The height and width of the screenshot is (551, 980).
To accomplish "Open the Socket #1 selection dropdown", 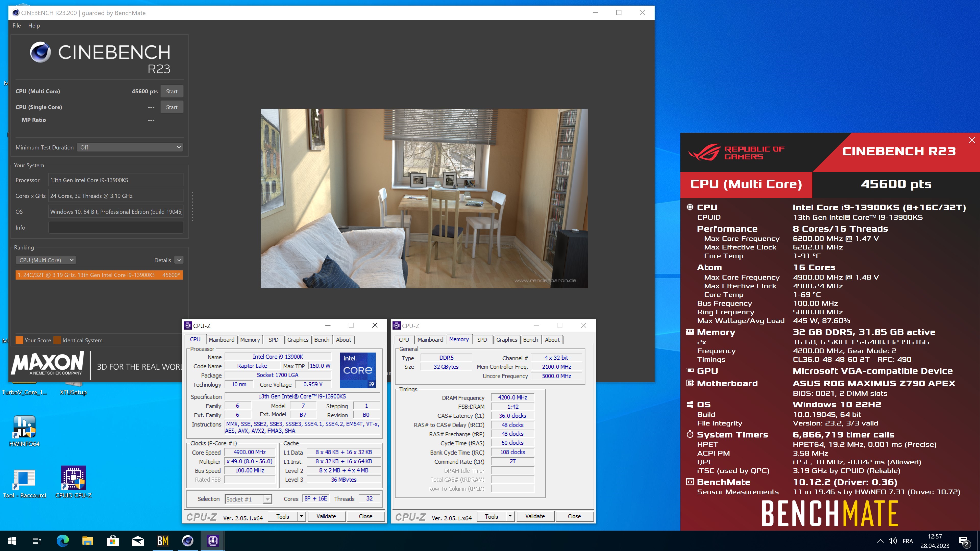I will click(x=248, y=499).
